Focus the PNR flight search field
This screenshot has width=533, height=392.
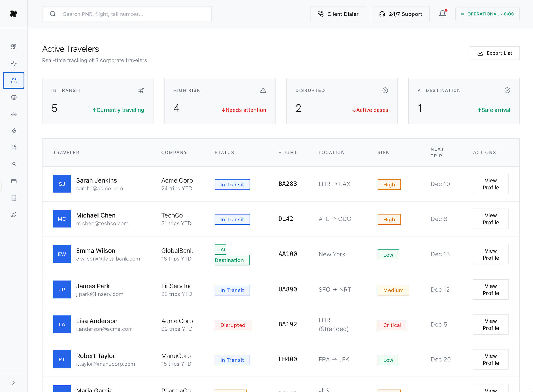(131, 14)
